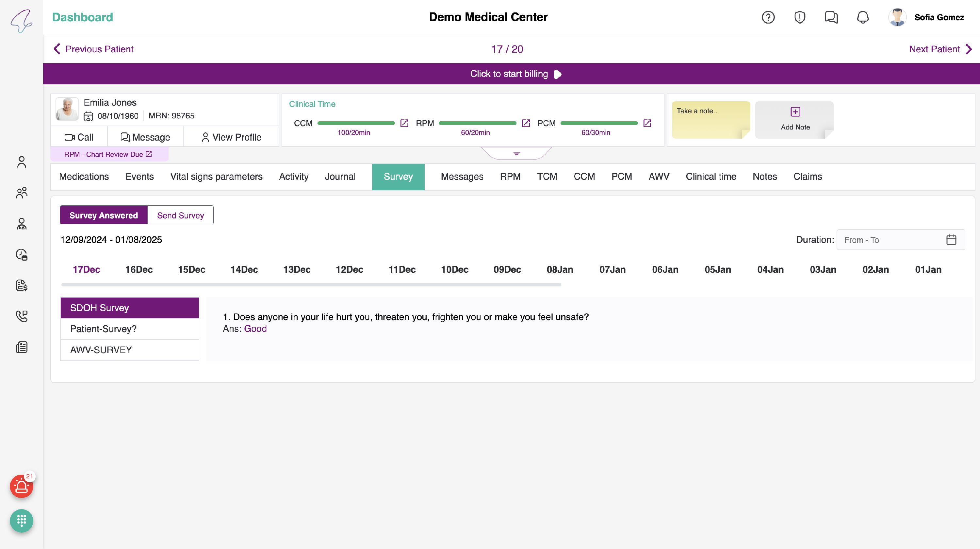Open the notifications bell icon
Screen dimensions: 980x549
[x=862, y=17]
